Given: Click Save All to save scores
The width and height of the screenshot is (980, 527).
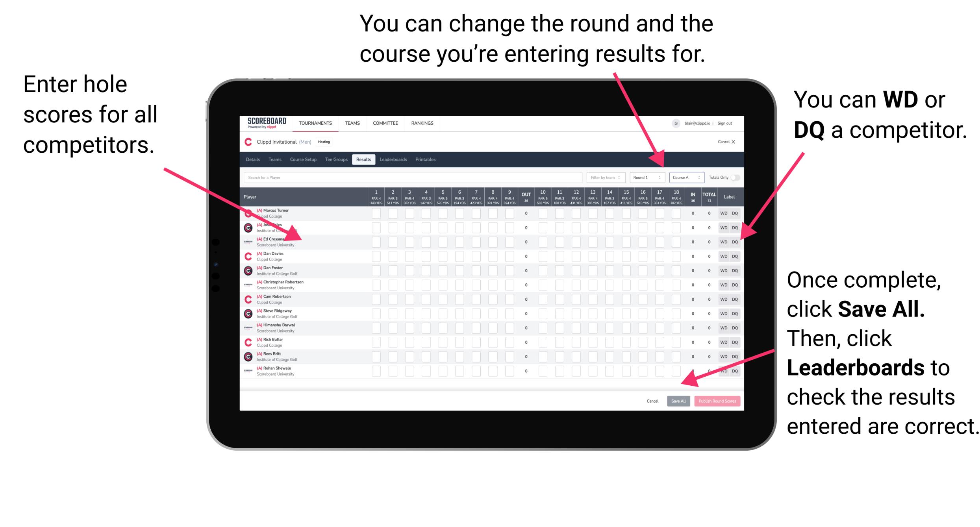Looking at the screenshot, I should [678, 400].
